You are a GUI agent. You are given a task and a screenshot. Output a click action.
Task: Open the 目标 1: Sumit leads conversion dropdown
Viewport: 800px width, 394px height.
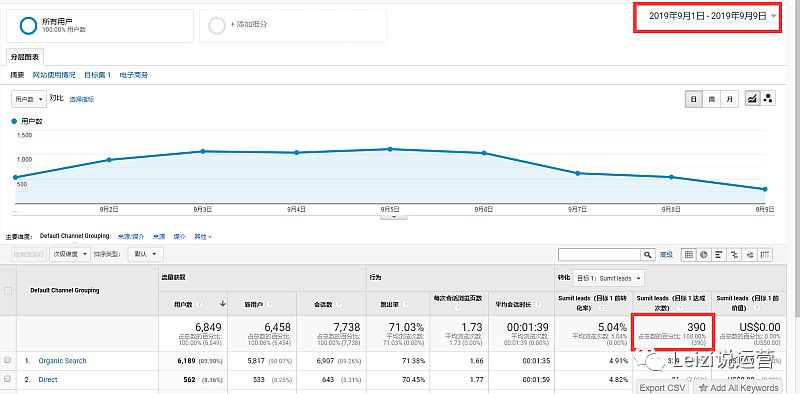tap(608, 278)
